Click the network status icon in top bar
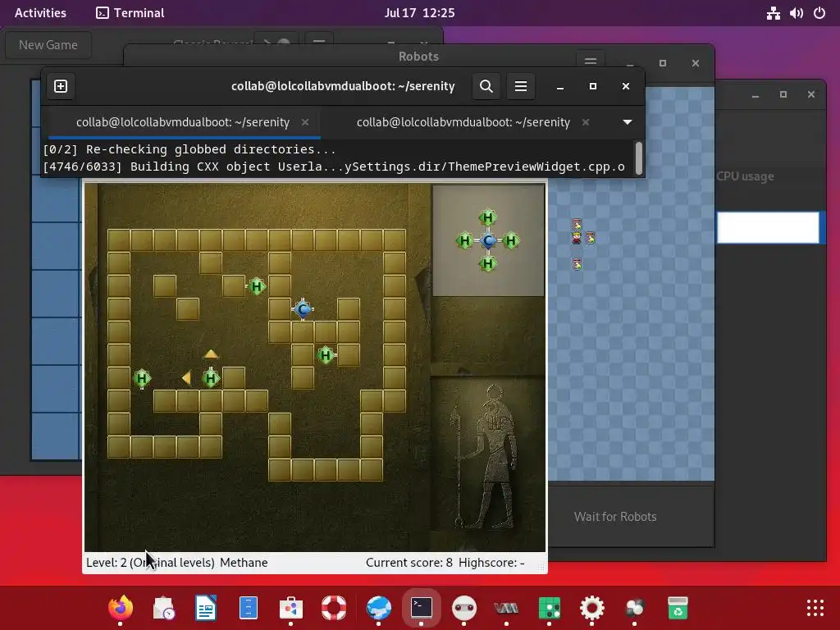The width and height of the screenshot is (840, 630). [x=773, y=13]
